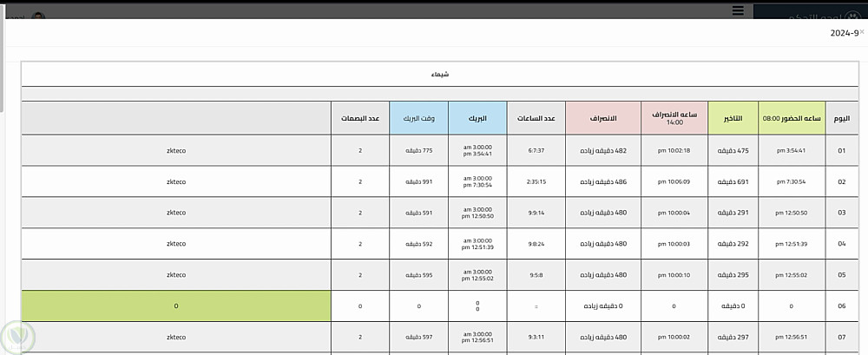Select day cell 05
This screenshot has width=868, height=355.
pos(841,274)
